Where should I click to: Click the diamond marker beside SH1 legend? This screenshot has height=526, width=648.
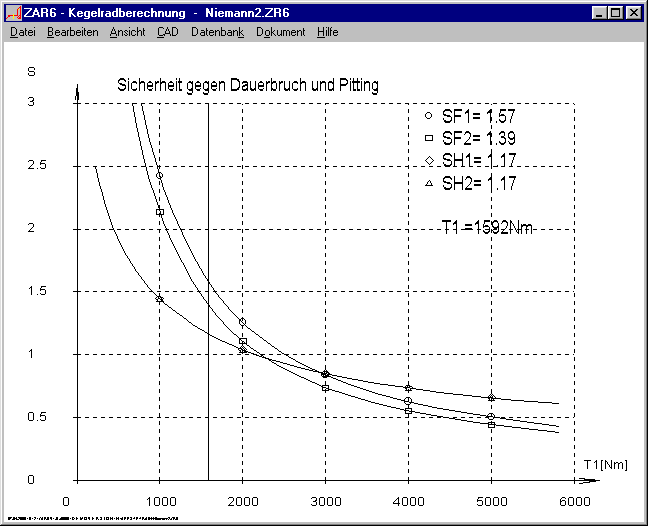tap(429, 160)
